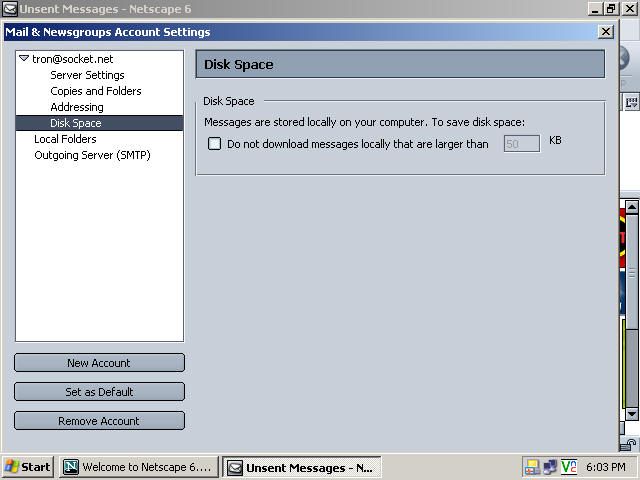Open Addressing settings
Image resolution: width=640 pixels, height=480 pixels.
(77, 107)
